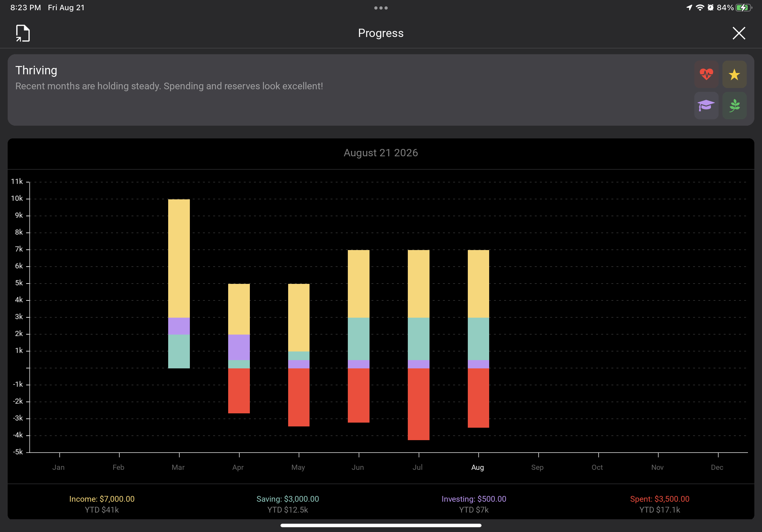Select the Aug month label
762x532 pixels.
(x=478, y=467)
